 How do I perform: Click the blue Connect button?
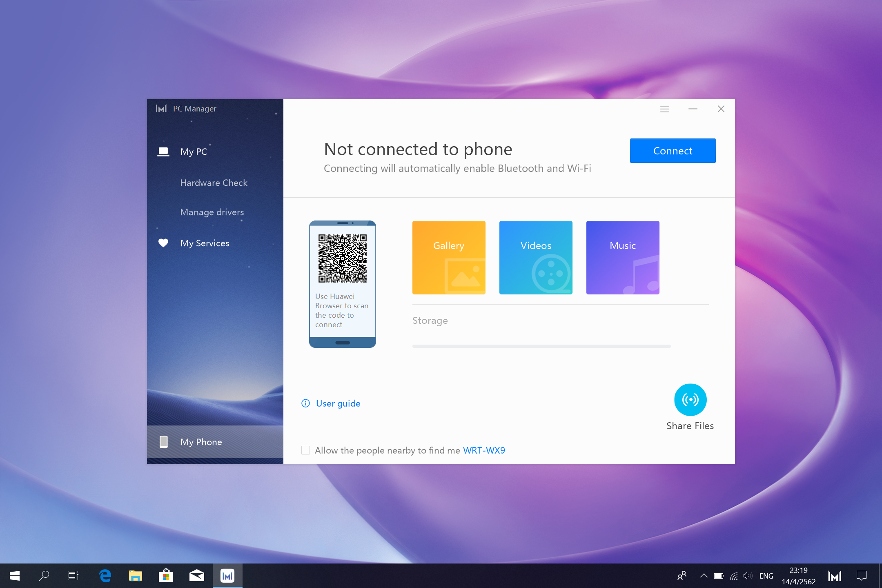pos(673,151)
